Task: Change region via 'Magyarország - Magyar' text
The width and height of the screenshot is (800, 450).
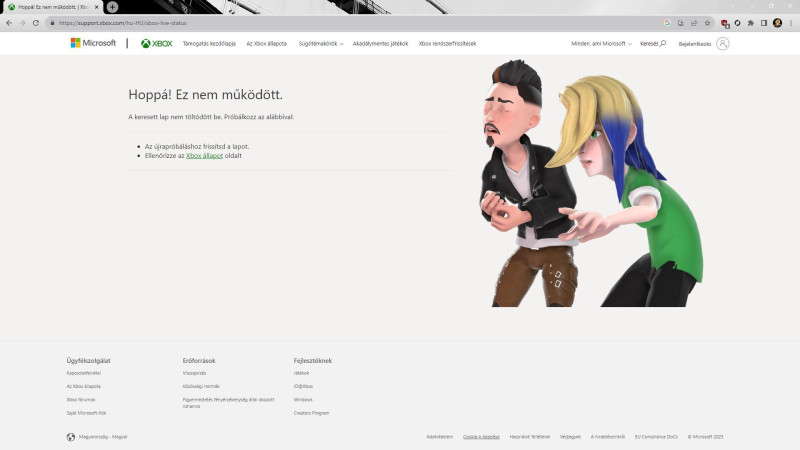Action: [103, 437]
